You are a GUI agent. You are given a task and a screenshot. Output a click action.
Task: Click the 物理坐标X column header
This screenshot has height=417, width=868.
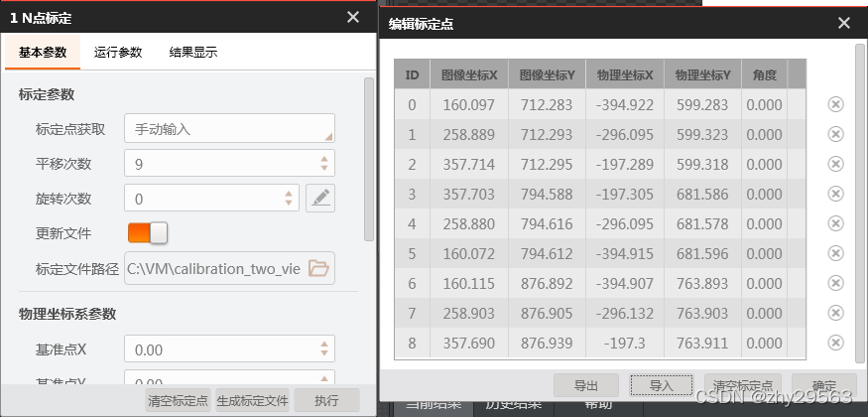625,74
